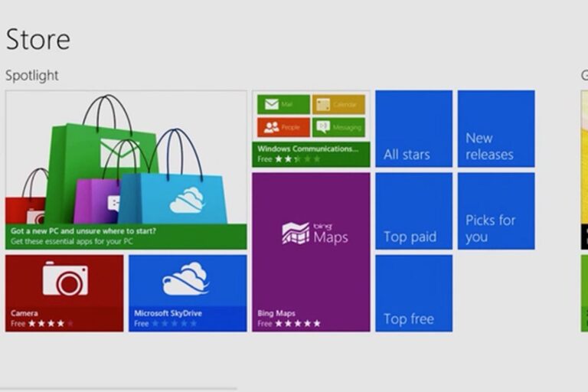This screenshot has height=392, width=588.
Task: Open the shopping bags spotlight banner
Action: tap(126, 169)
